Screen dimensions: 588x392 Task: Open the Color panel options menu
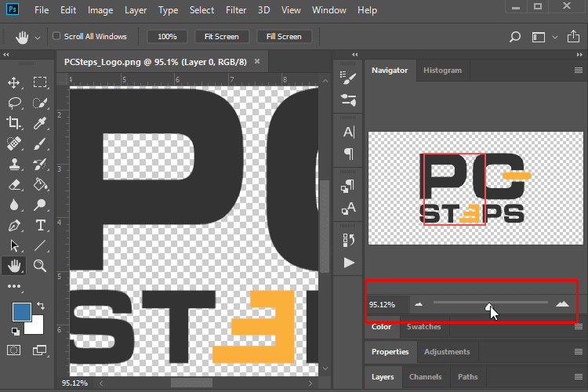click(x=579, y=327)
